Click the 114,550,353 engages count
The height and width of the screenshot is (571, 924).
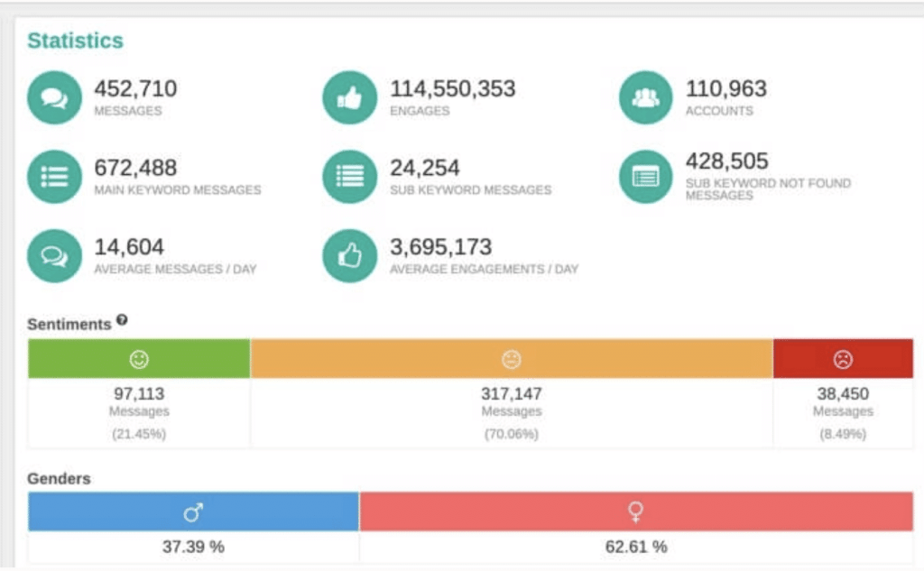point(452,88)
